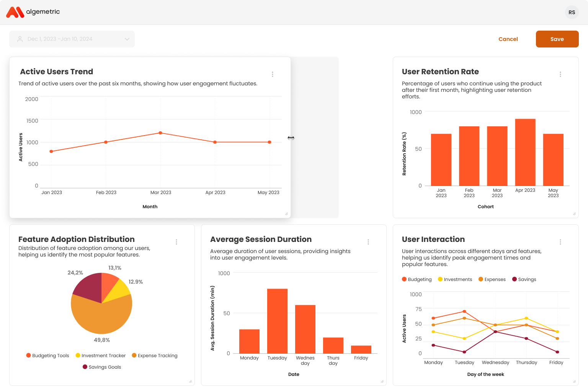Grab Feature Adoption Distribution resize corner
The height and width of the screenshot is (392, 588).
pyautogui.click(x=190, y=381)
